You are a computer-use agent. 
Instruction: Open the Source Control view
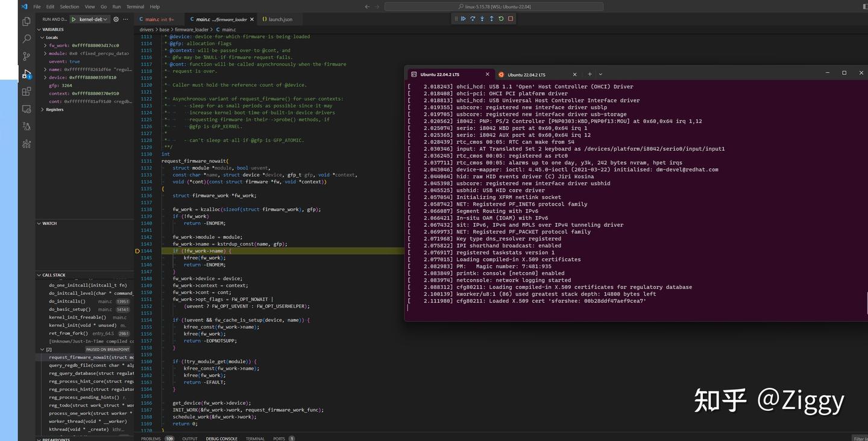(x=26, y=56)
